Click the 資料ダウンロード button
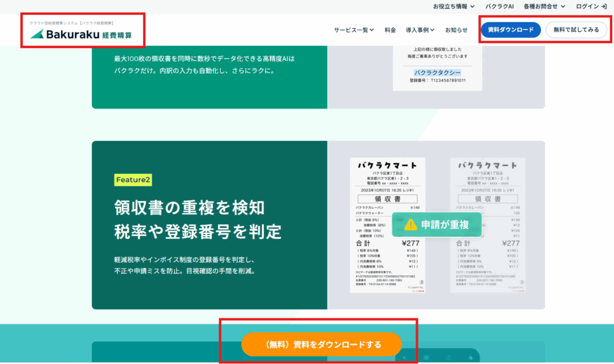This screenshot has height=364, width=614. point(510,28)
